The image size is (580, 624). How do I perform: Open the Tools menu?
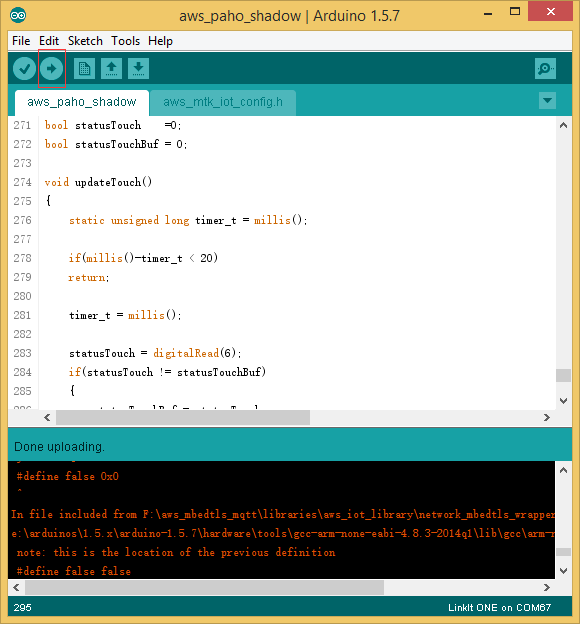pos(125,41)
